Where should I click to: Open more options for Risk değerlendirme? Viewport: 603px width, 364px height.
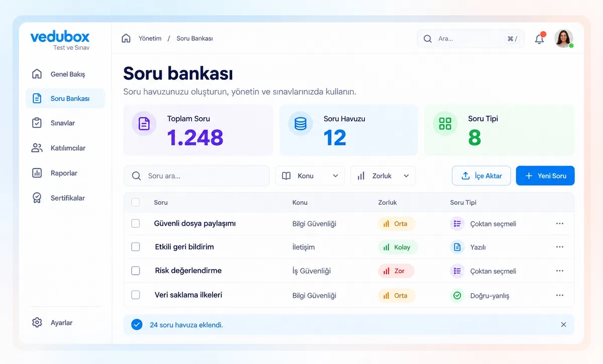[x=560, y=271]
